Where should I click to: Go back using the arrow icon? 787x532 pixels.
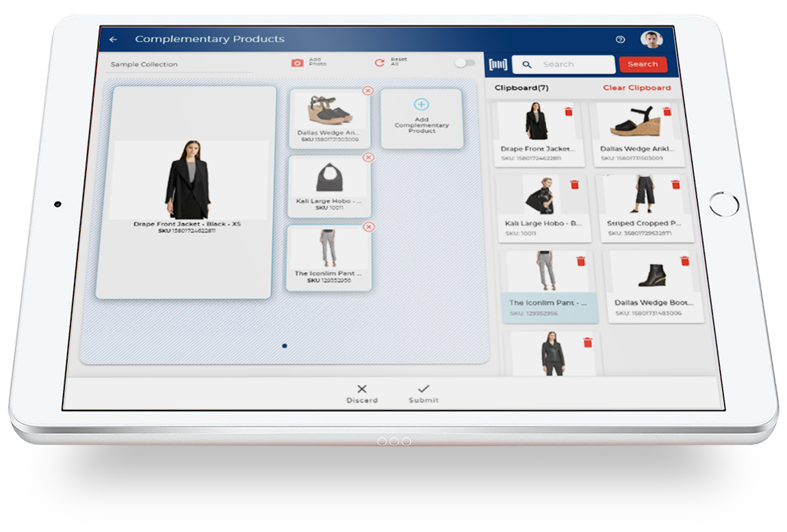114,39
